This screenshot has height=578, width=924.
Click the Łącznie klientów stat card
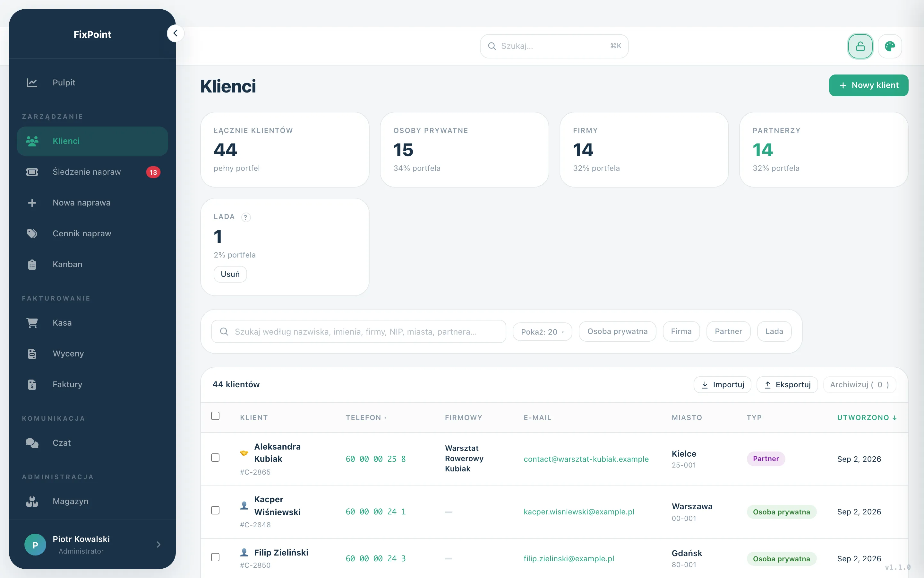285,149
